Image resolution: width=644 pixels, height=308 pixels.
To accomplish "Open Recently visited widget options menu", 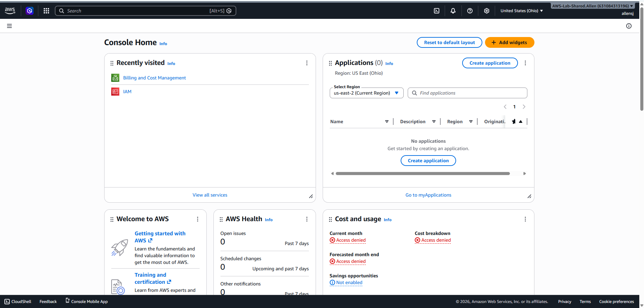I will point(307,63).
